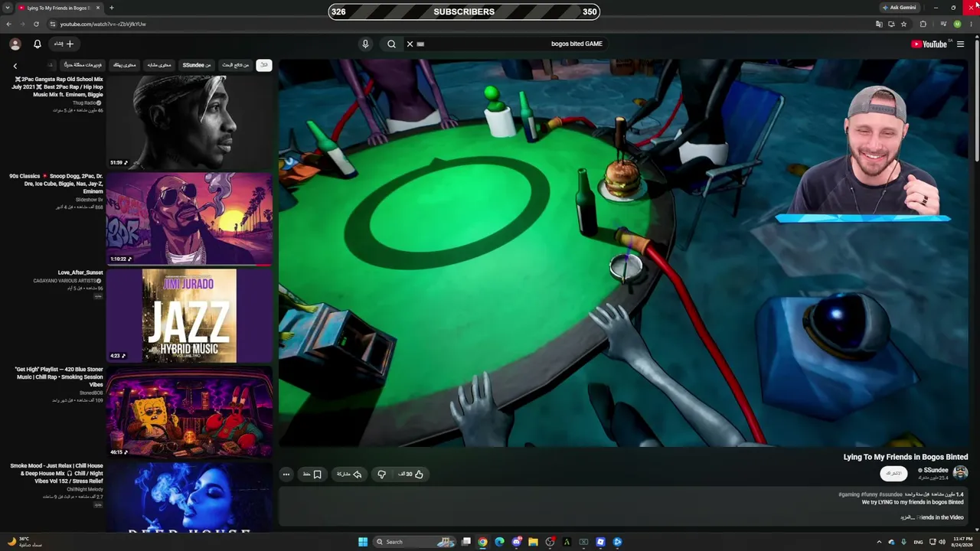Open the YouTube hamburger guide menu
The height and width of the screenshot is (551, 980).
tap(960, 44)
